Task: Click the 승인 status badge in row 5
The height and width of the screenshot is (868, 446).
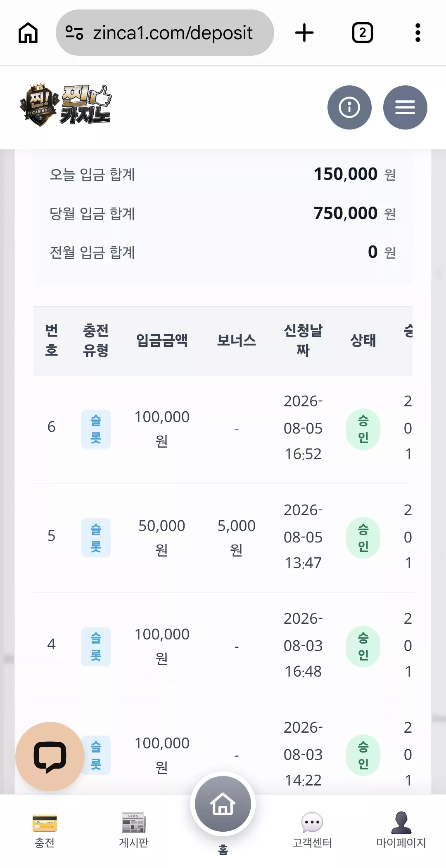Action: point(363,538)
